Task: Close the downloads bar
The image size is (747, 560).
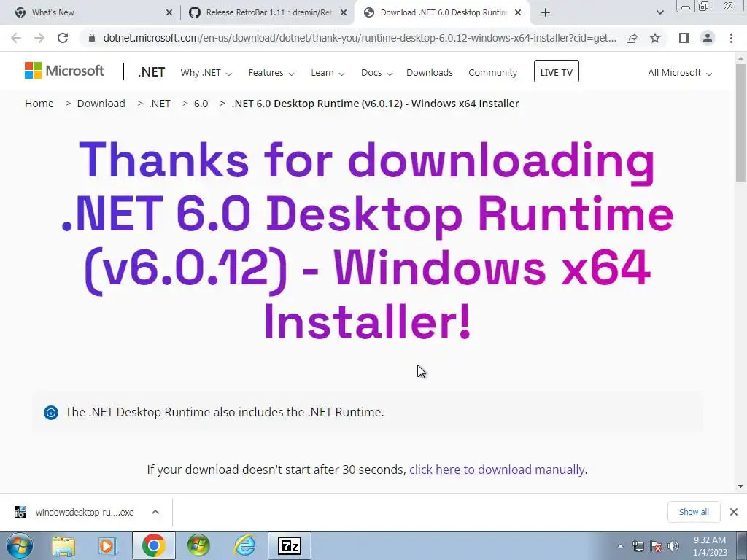Action: 734,512
